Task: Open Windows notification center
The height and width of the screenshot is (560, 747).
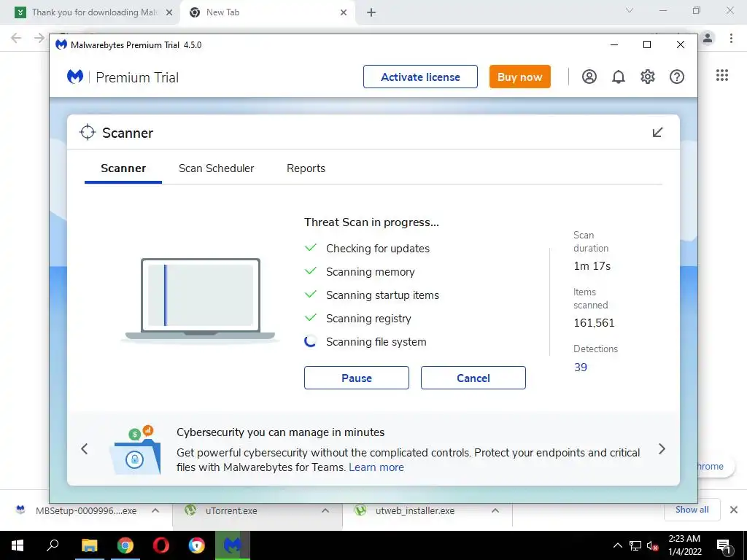Action: (x=724, y=545)
